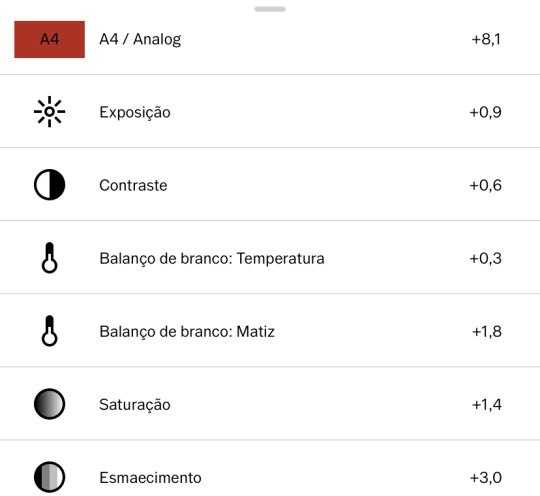Tap the Temperatura thermometer icon
Screen dimensions: 540x496
click(x=50, y=258)
